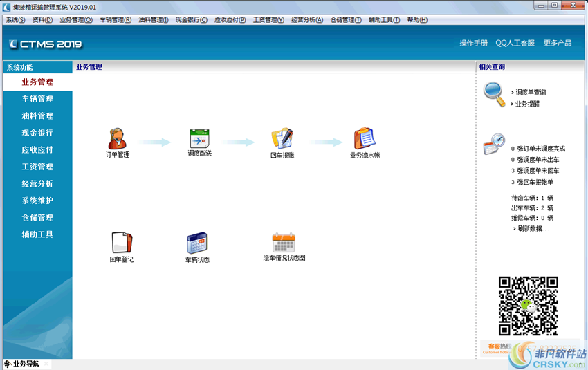Open the 业务提醒 reminder link
Screen dimensions: 588x370
coord(527,104)
